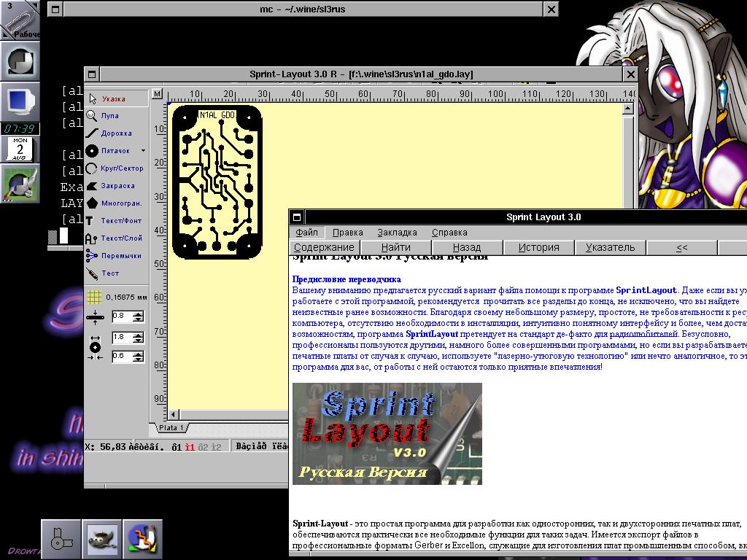Activate the Лупа magnifier tool
Screen dimensions: 747x560
117,116
